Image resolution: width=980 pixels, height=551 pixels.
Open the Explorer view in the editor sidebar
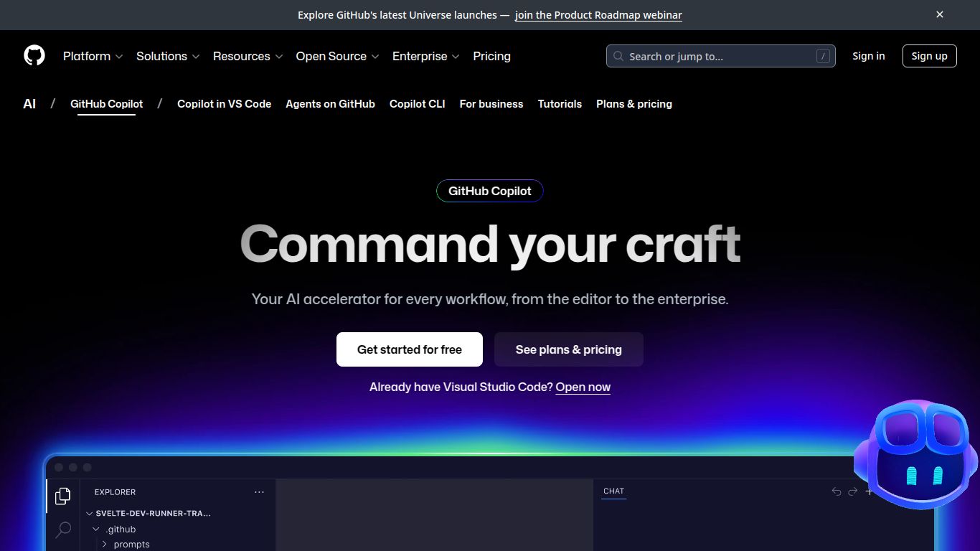[x=62, y=495]
